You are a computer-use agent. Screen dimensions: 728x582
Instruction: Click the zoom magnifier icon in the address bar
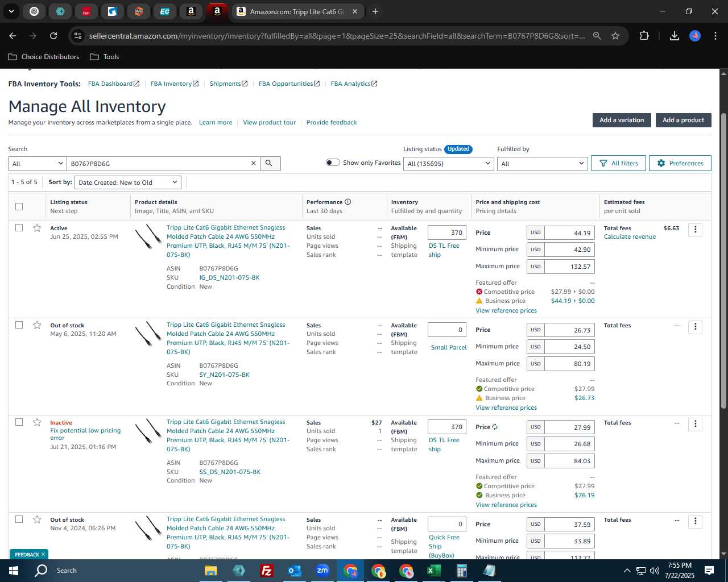(597, 36)
